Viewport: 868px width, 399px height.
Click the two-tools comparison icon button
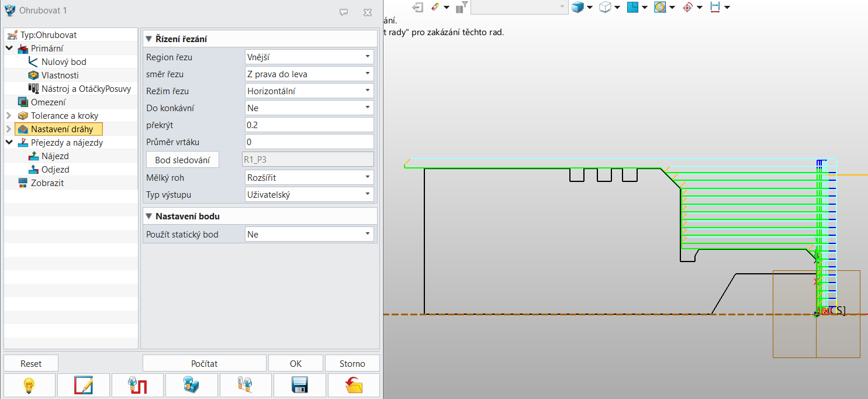245,386
